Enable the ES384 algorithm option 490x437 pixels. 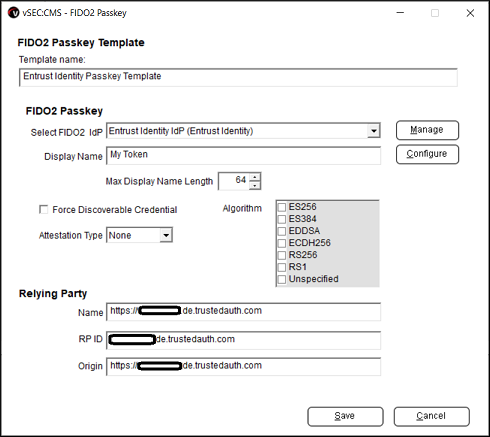pos(282,219)
